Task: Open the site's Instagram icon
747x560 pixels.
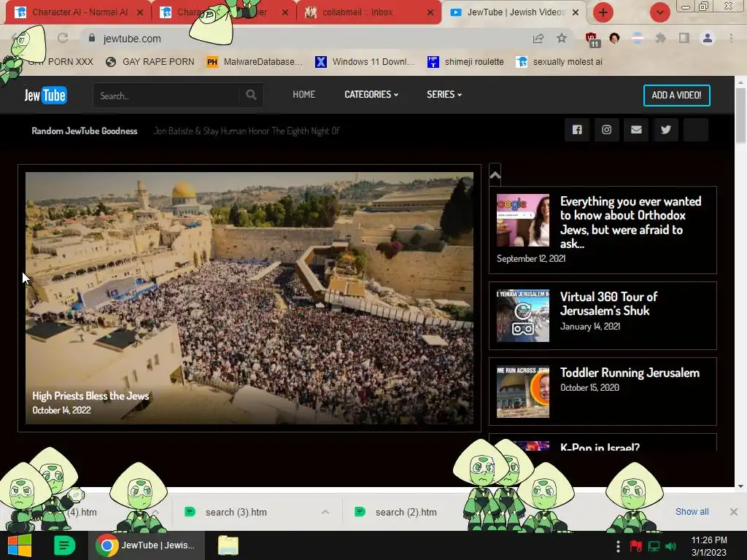Action: click(x=606, y=130)
